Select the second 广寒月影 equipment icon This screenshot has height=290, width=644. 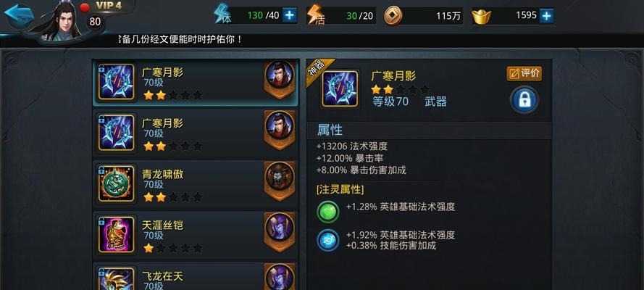pos(116,133)
